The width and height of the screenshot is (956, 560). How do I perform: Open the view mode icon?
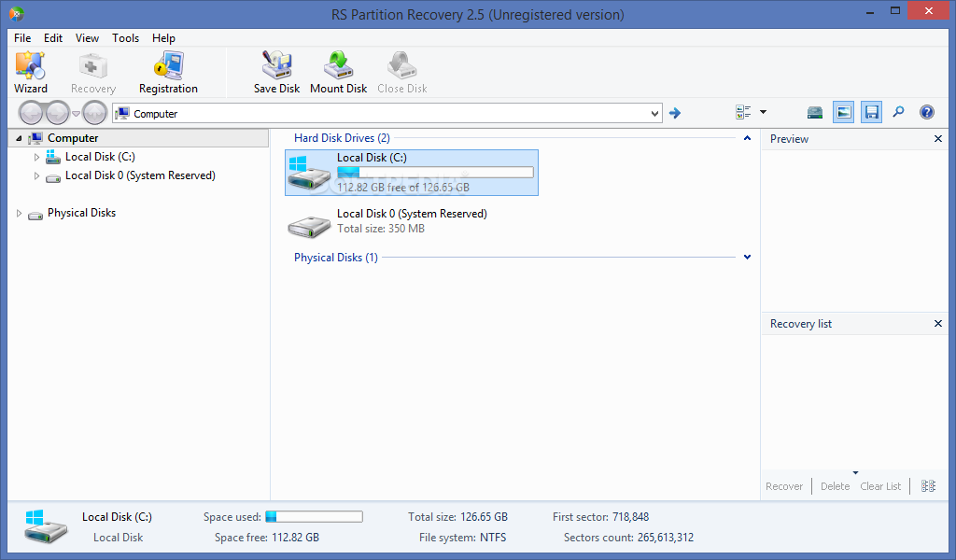coord(743,112)
